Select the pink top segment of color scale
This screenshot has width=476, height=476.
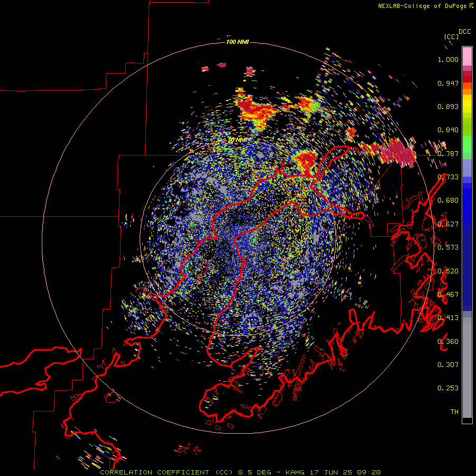(x=467, y=56)
